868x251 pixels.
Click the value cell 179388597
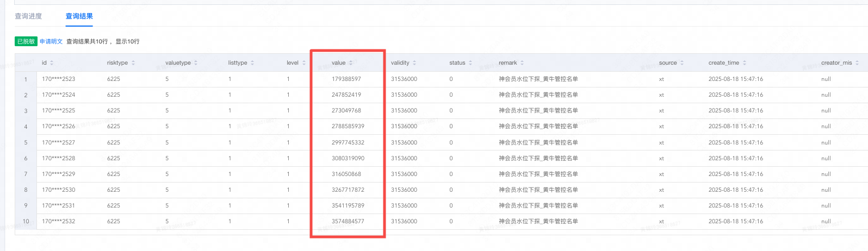[x=346, y=79]
